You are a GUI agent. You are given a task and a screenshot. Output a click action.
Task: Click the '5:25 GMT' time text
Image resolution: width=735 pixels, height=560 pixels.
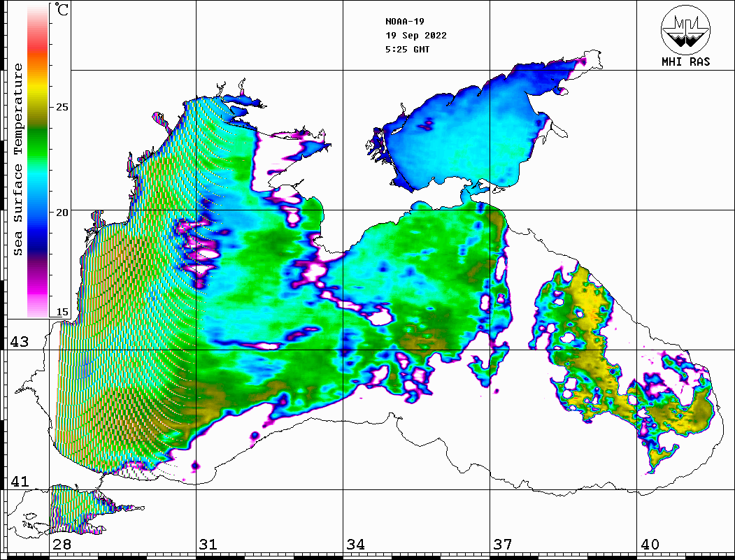click(407, 49)
